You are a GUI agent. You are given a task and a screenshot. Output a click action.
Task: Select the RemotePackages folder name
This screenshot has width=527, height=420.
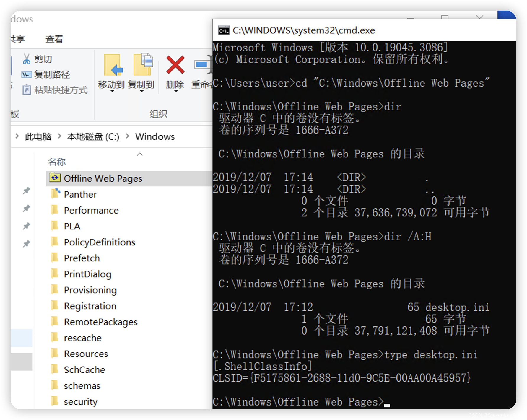tap(101, 322)
